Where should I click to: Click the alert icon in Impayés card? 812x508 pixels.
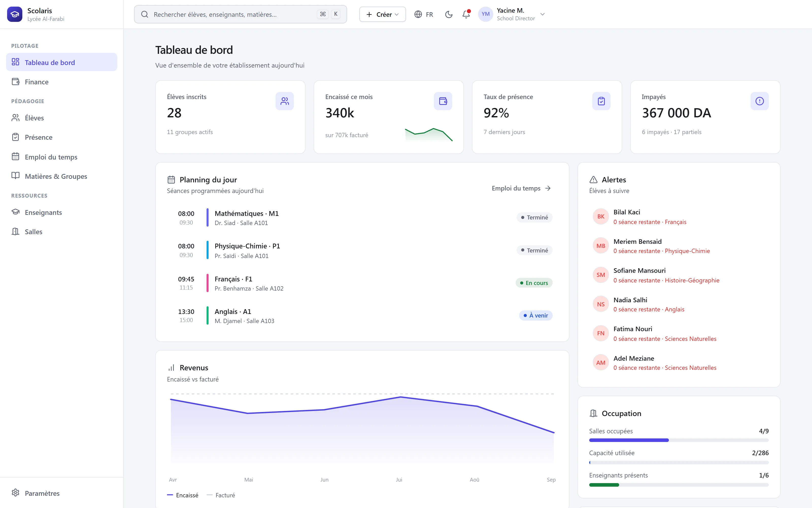coord(760,101)
